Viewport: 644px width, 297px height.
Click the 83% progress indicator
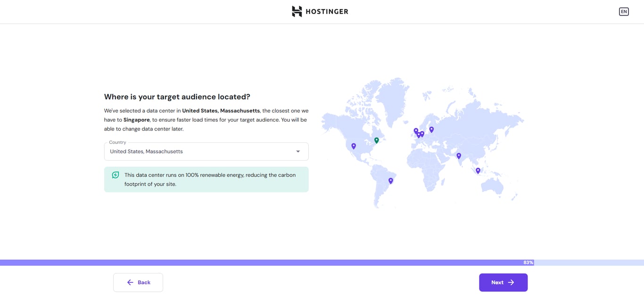coord(528,262)
